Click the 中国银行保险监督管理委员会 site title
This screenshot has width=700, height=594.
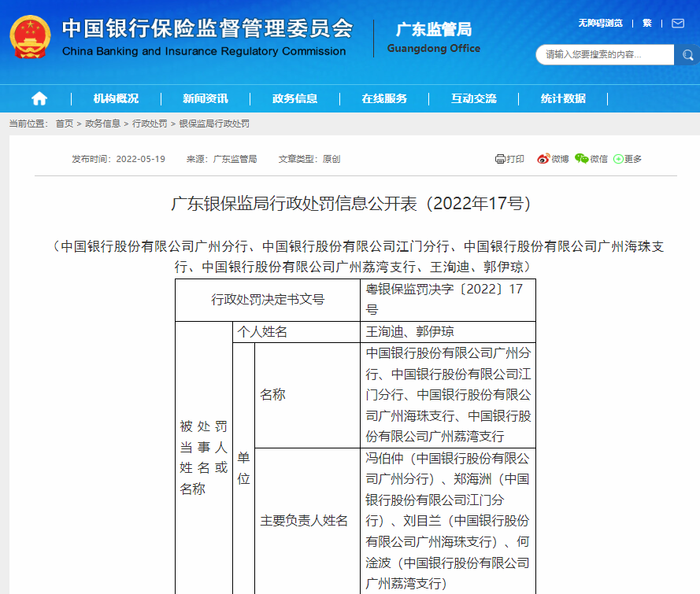point(208,28)
